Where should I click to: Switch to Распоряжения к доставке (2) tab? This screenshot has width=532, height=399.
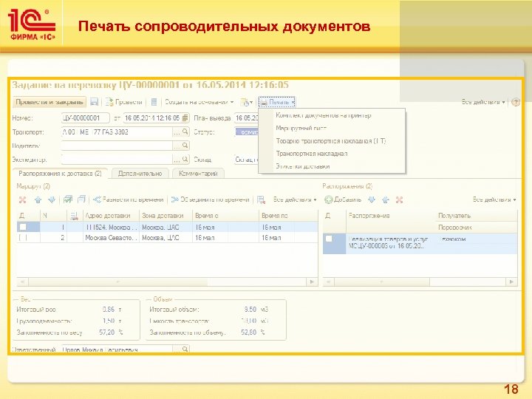[60, 174]
